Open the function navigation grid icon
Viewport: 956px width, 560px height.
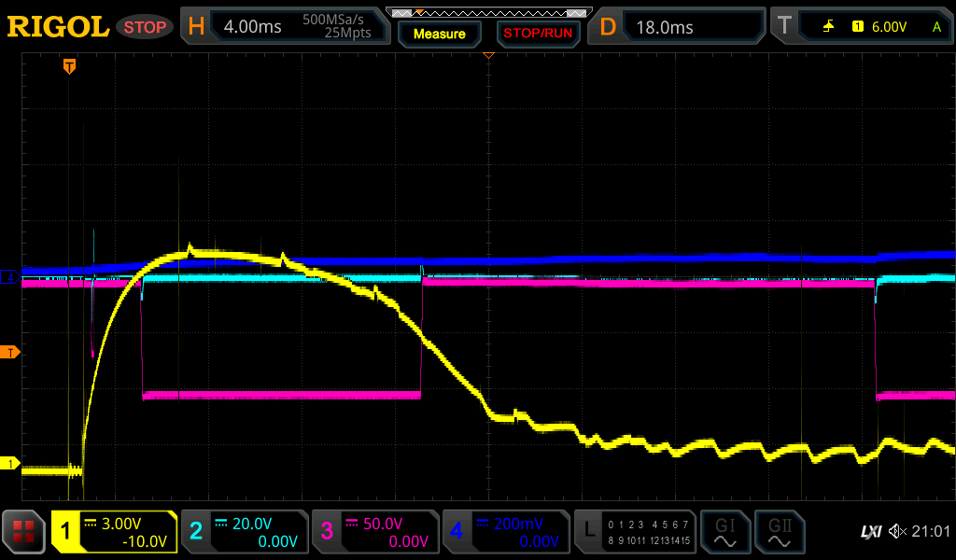[24, 533]
